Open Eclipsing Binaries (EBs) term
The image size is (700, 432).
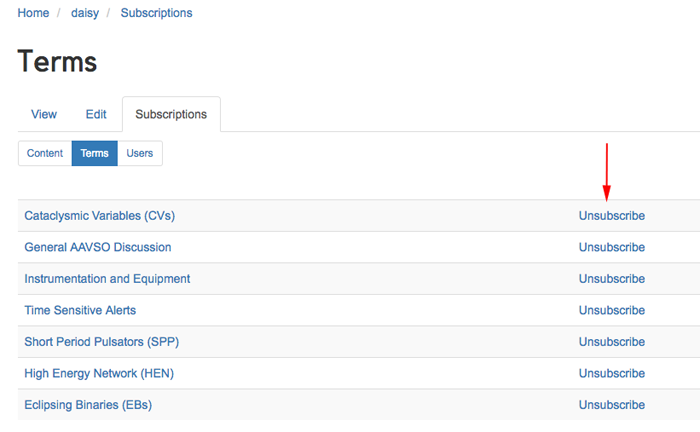point(88,405)
